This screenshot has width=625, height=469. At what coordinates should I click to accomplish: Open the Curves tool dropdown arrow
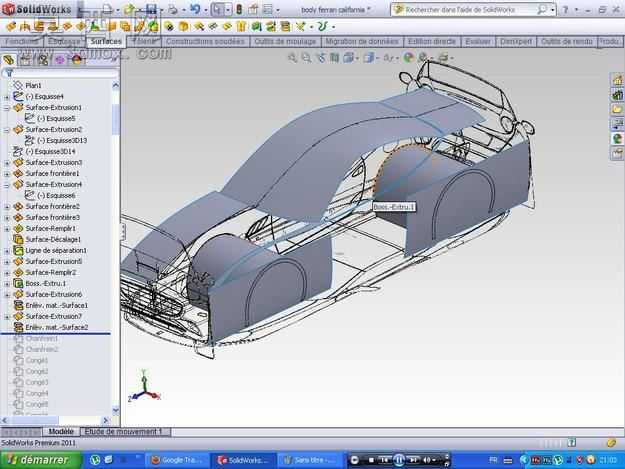[333, 27]
